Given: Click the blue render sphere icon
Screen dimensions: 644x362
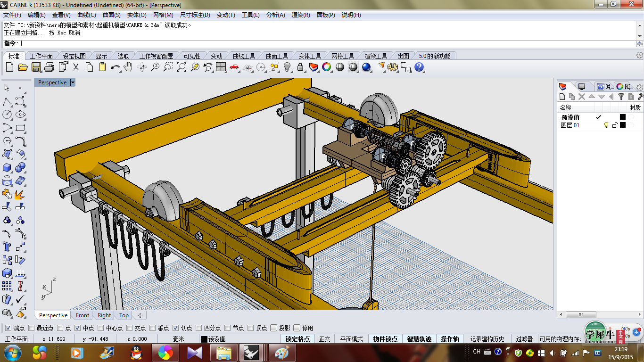Looking at the screenshot, I should pyautogui.click(x=366, y=67).
